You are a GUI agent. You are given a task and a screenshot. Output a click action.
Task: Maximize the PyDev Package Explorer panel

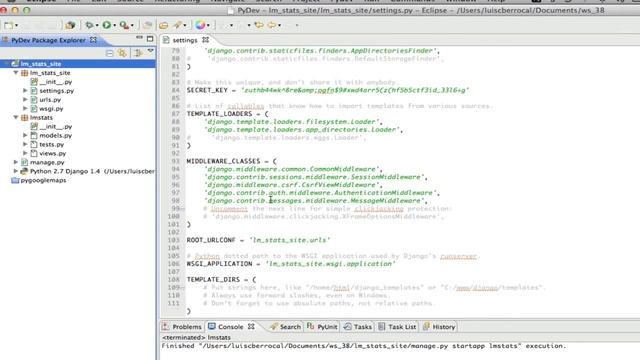click(150, 39)
